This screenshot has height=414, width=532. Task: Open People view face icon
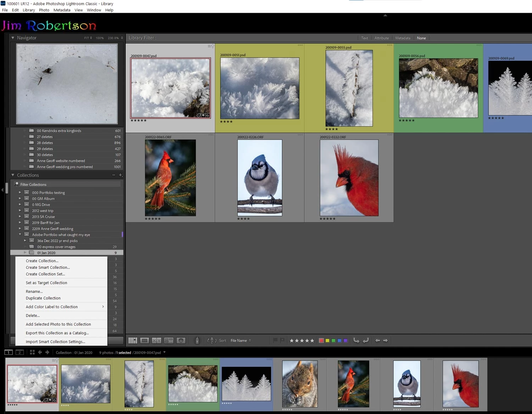pyautogui.click(x=181, y=341)
